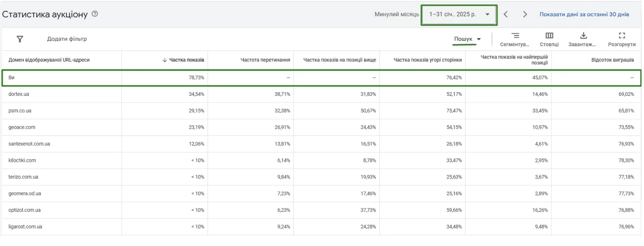Image resolution: width=644 pixels, height=246 pixels.
Task: Sort by Частка показів column header
Action: pyautogui.click(x=186, y=60)
